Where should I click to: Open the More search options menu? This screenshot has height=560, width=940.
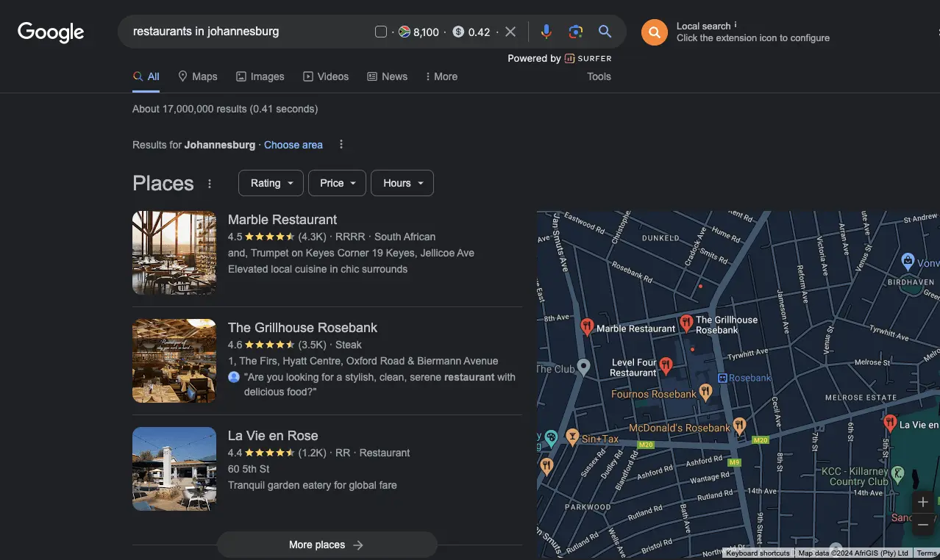pyautogui.click(x=441, y=76)
